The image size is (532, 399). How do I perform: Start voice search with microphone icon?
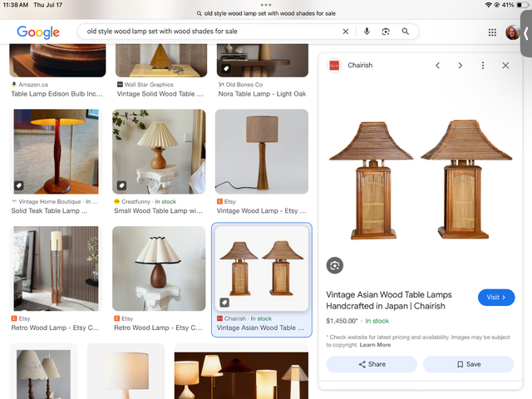click(x=367, y=32)
